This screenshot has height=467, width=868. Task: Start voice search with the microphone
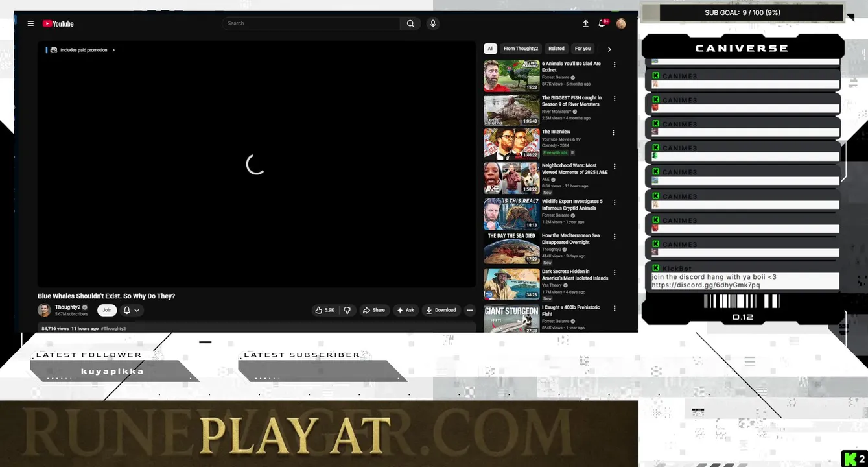point(433,23)
